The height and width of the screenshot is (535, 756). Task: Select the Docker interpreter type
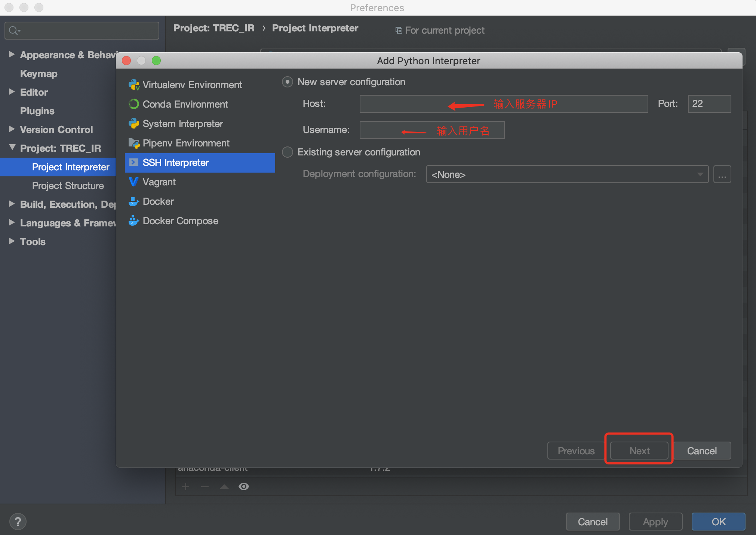(158, 201)
